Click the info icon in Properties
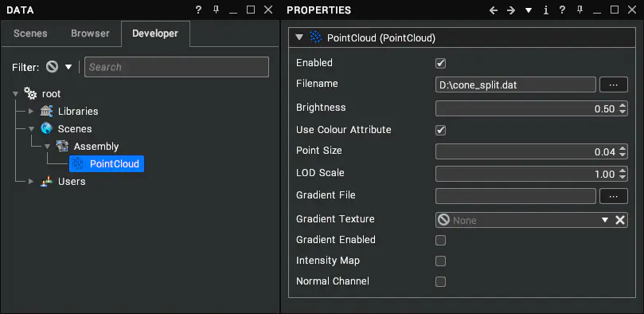644x314 pixels. coord(545,10)
